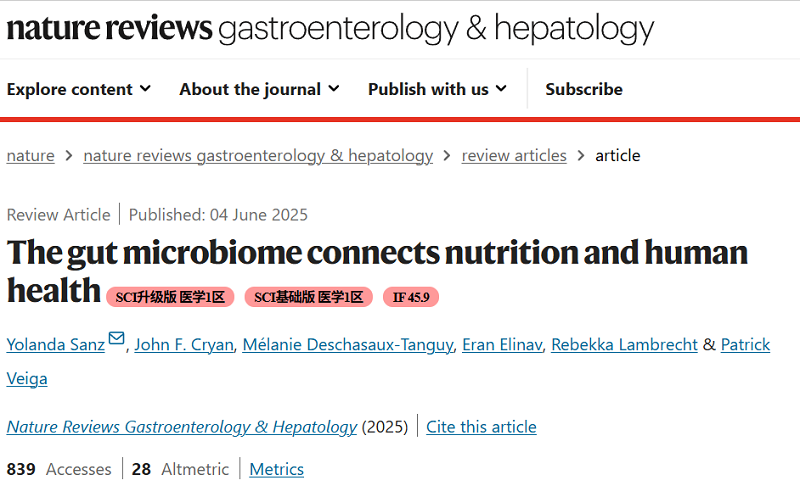The image size is (800, 497).
Task: Click the SCI基础版 医学1区 badge
Action: pyautogui.click(x=309, y=297)
